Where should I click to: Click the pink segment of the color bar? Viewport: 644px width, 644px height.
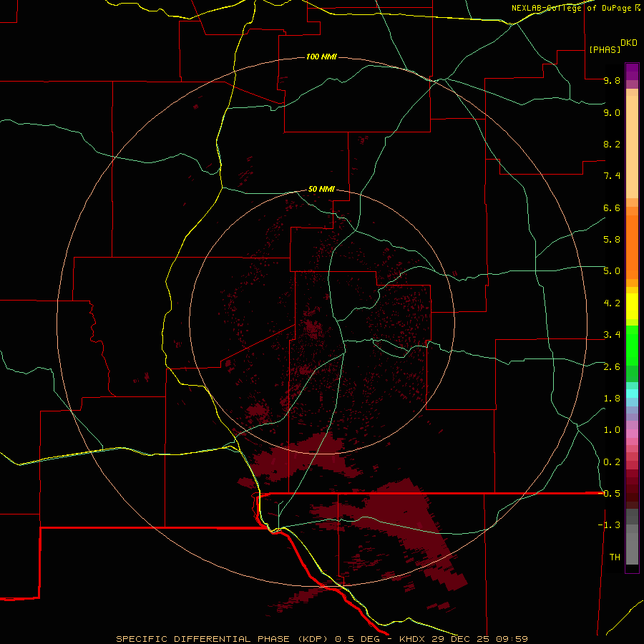(632, 434)
